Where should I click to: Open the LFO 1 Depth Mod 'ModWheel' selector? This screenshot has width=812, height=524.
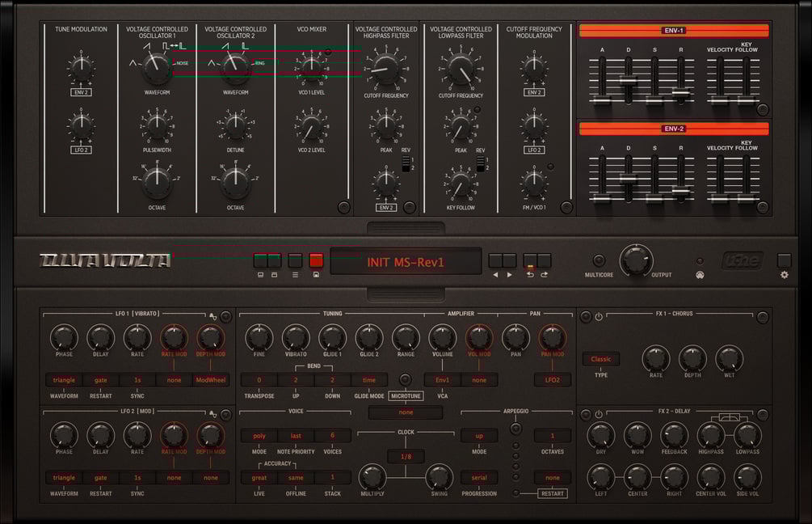click(211, 380)
